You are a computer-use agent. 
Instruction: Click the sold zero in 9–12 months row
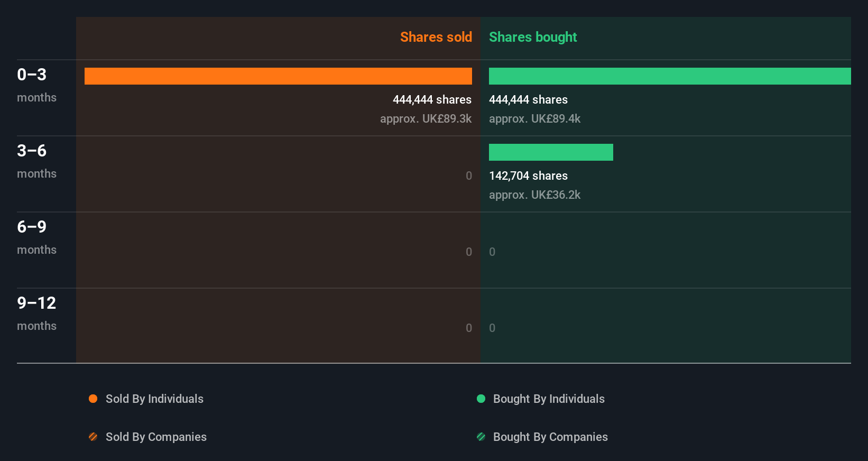click(x=469, y=328)
